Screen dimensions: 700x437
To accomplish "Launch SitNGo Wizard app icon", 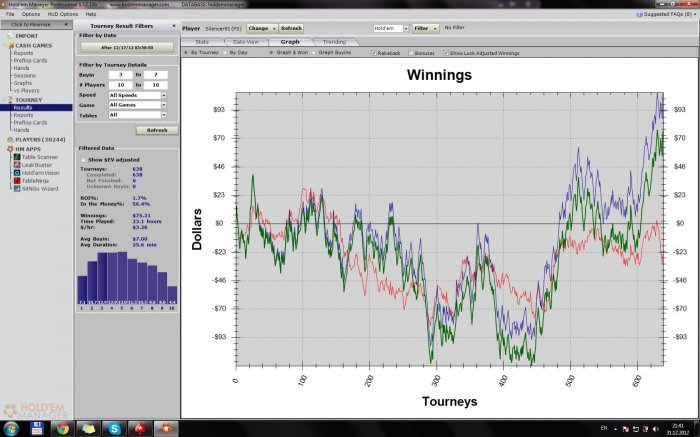I will click(17, 188).
